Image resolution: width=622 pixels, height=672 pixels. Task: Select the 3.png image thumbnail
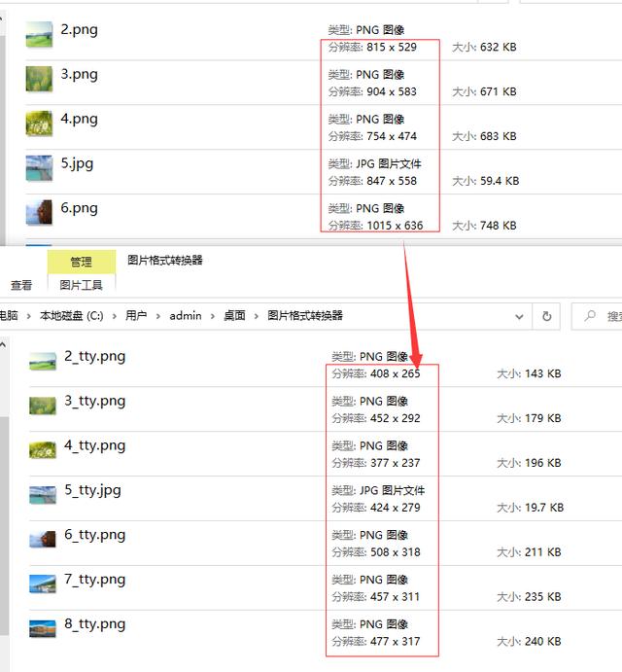tap(39, 79)
